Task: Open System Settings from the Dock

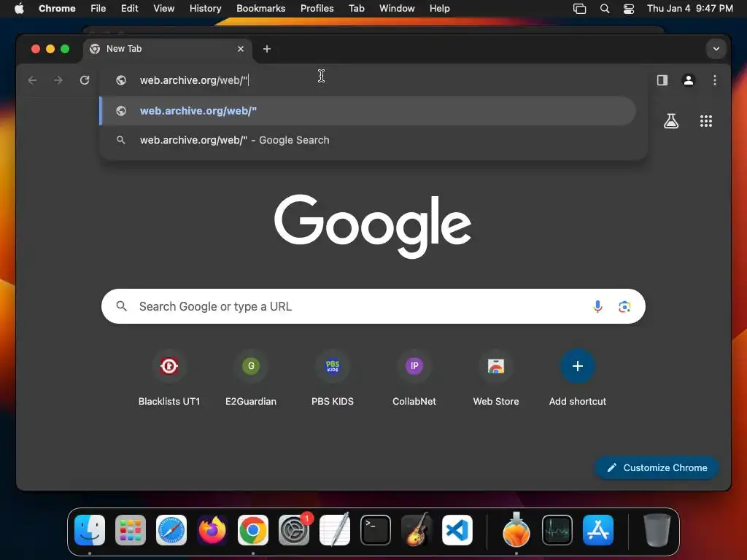Action: tap(294, 530)
